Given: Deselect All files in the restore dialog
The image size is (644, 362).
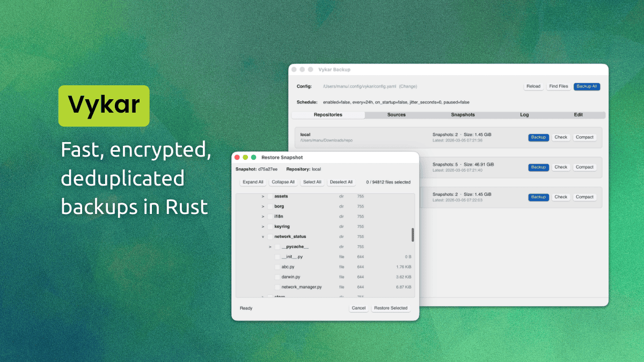Looking at the screenshot, I should tap(341, 182).
